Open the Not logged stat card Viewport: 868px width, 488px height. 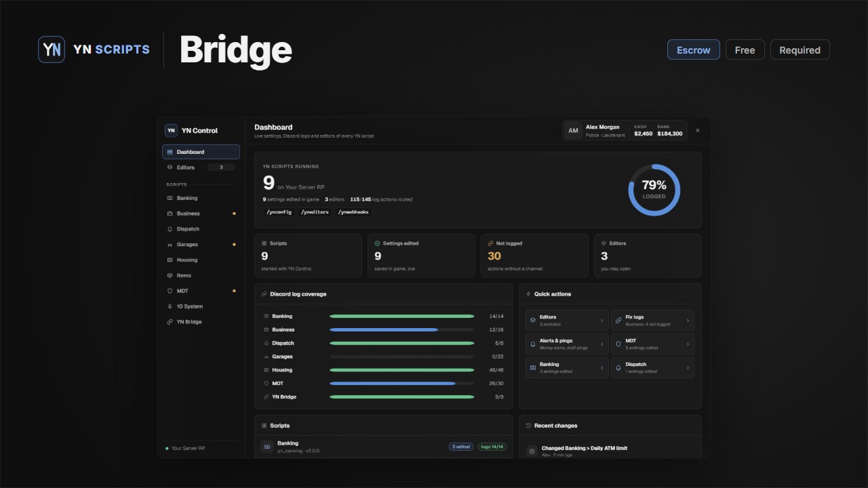(x=534, y=256)
